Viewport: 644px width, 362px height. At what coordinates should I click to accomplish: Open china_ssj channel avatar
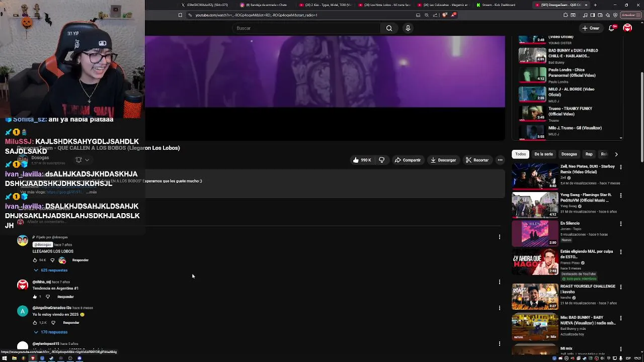pyautogui.click(x=23, y=286)
